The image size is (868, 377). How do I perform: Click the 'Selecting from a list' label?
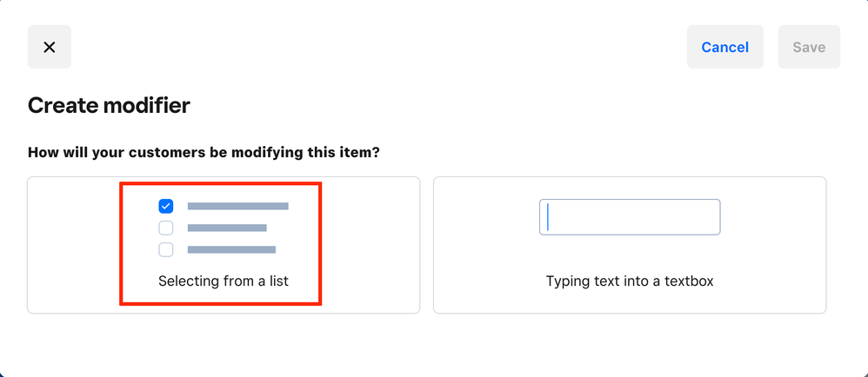point(224,281)
